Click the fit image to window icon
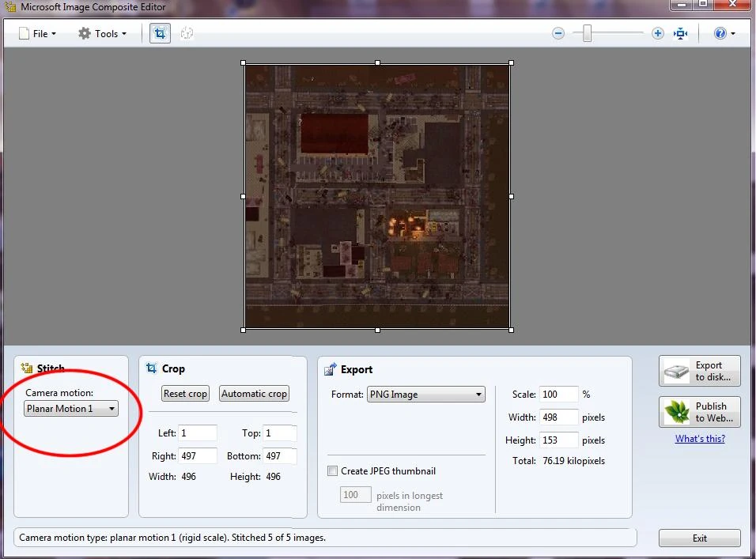The width and height of the screenshot is (756, 559). (681, 33)
